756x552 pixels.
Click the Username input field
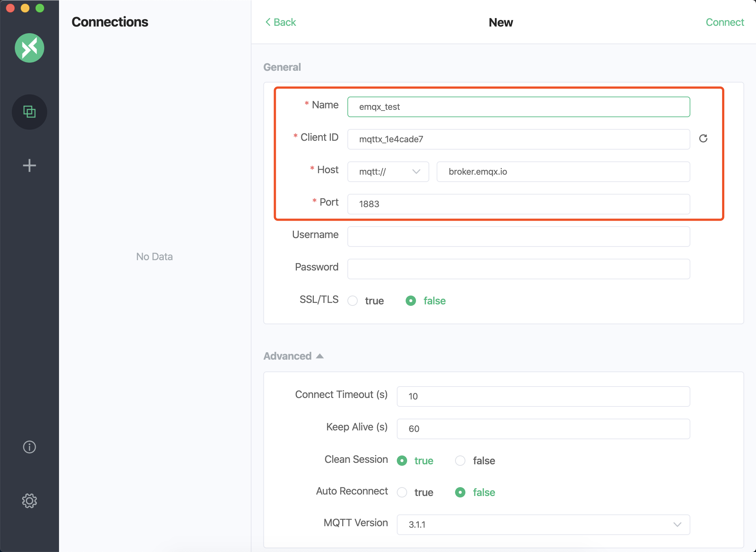point(519,237)
